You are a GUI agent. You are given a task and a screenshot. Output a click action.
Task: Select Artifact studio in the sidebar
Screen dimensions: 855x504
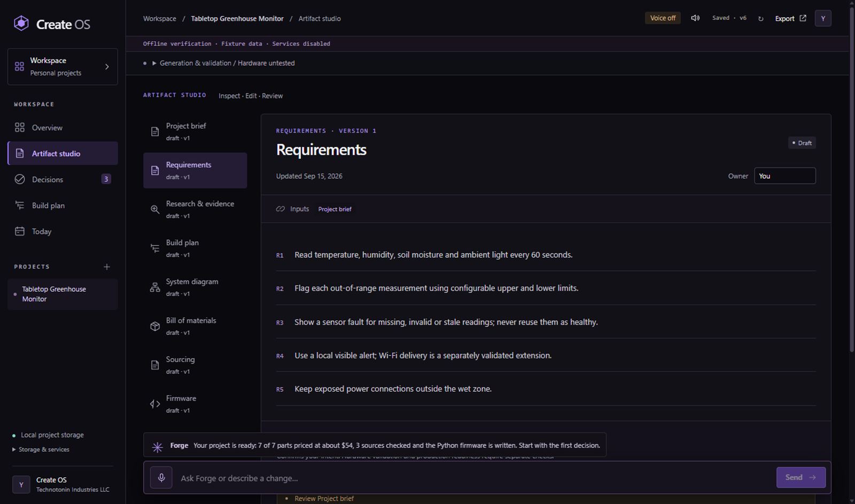[x=63, y=153]
